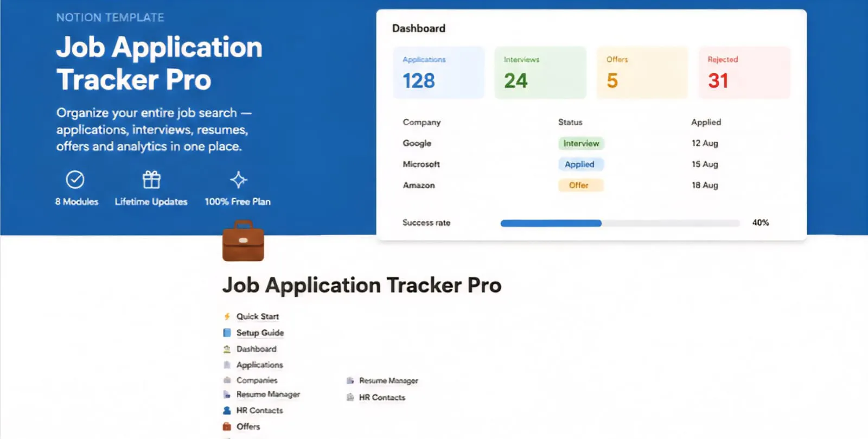The height and width of the screenshot is (439, 868).
Task: Click the sparkle star icon above 100% Free Plan
Action: coord(238,180)
